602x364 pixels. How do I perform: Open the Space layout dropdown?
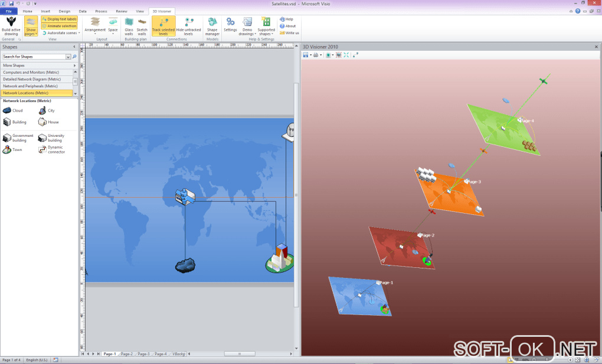click(x=113, y=26)
